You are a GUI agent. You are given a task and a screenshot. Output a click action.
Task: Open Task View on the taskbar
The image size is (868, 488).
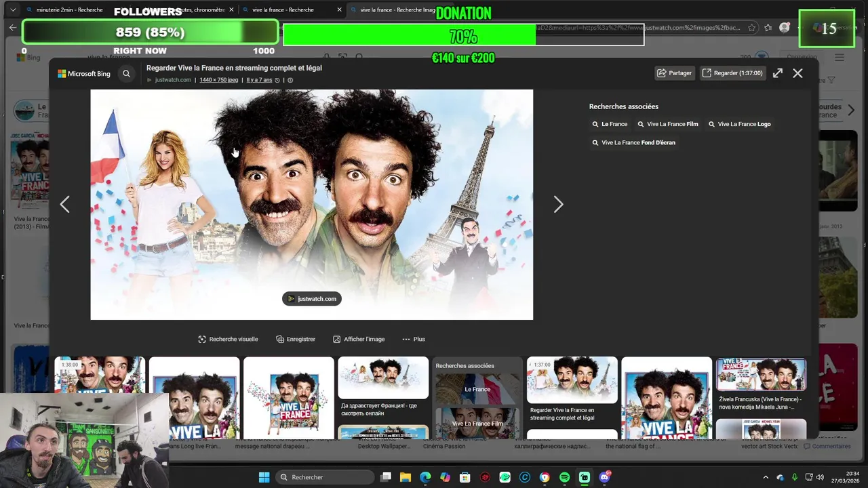(x=386, y=477)
